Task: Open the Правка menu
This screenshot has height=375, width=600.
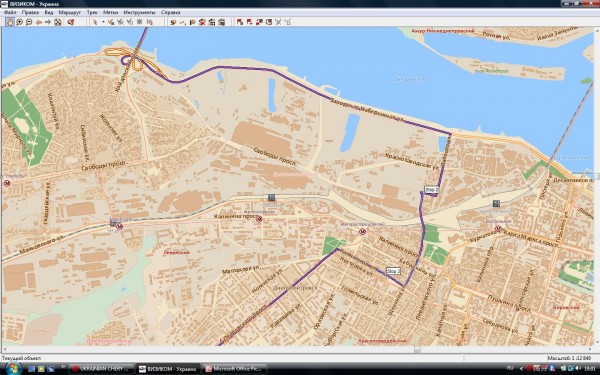Action: coord(30,12)
